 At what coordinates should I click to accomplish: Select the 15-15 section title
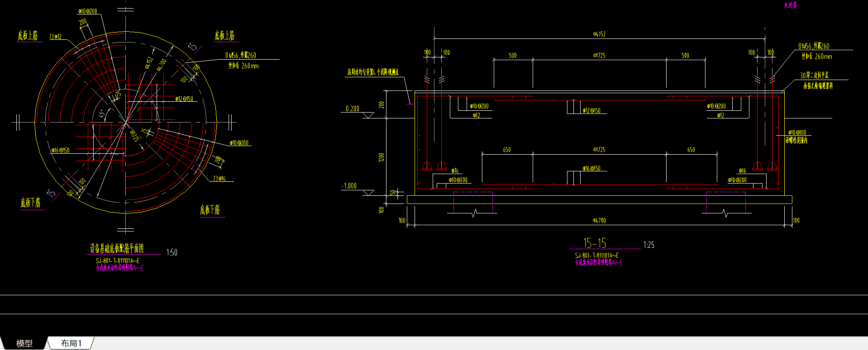pyautogui.click(x=595, y=243)
